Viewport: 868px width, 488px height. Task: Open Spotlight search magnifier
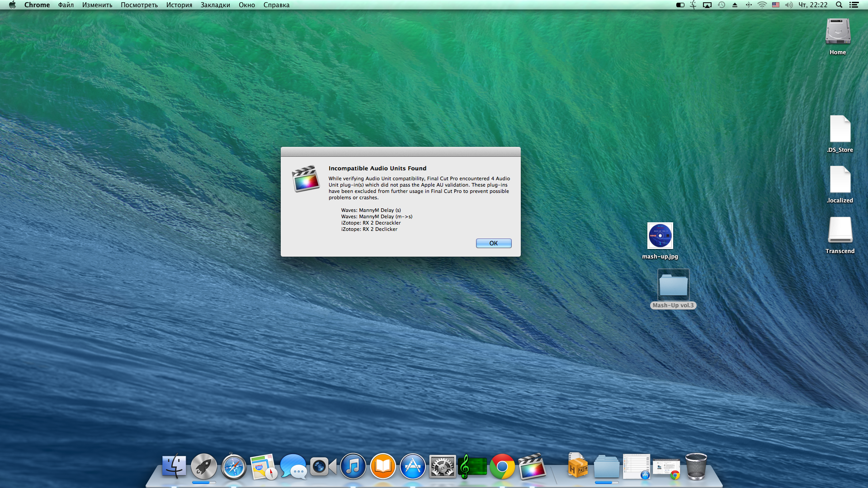[x=839, y=5]
